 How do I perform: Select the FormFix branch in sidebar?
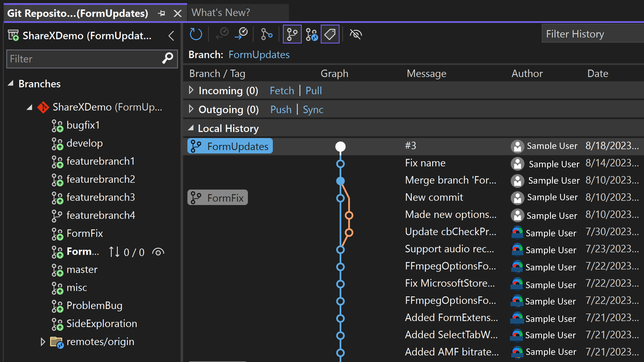click(85, 233)
